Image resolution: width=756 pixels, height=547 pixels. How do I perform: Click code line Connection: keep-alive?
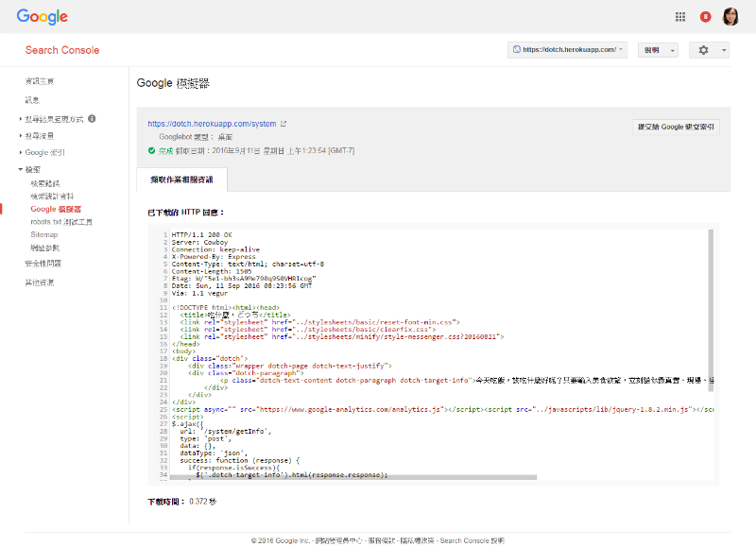215,249
